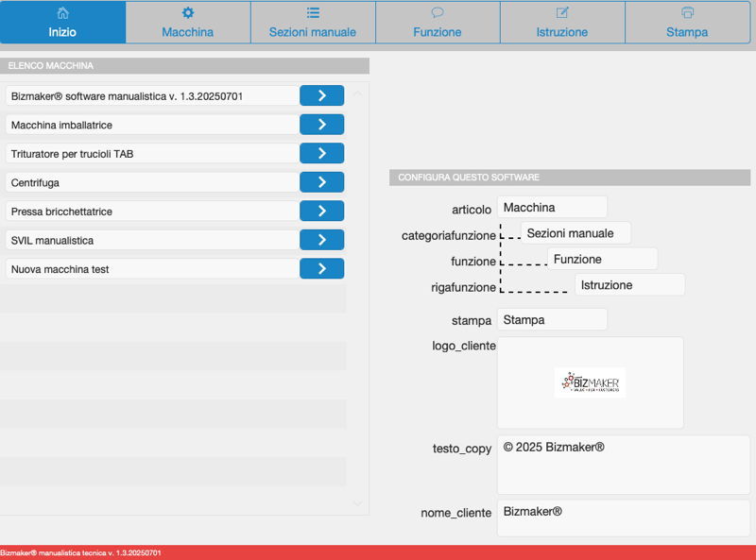The width and height of the screenshot is (756, 560).
Task: Select the Pressa bricchettatrice row
Action: (x=152, y=212)
